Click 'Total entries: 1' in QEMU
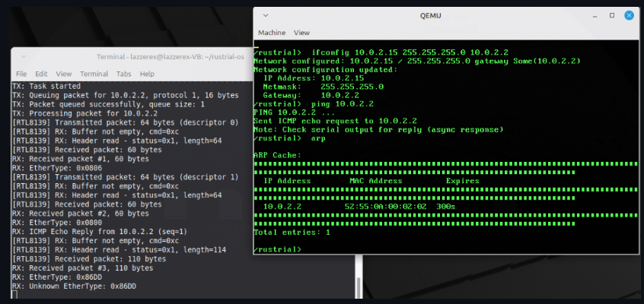Screen dimensions: 644x304 tap(292, 233)
